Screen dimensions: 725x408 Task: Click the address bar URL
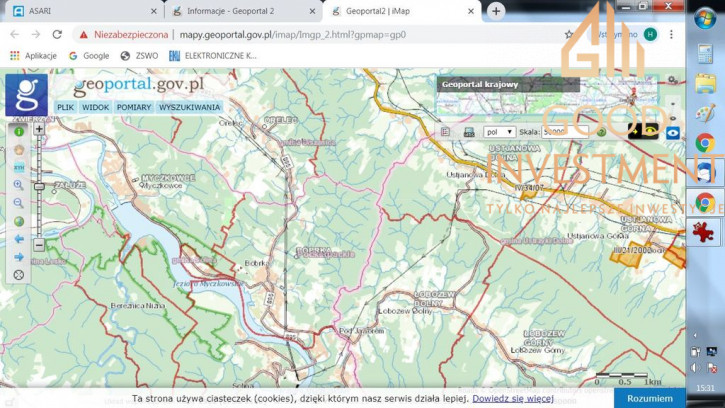click(293, 35)
